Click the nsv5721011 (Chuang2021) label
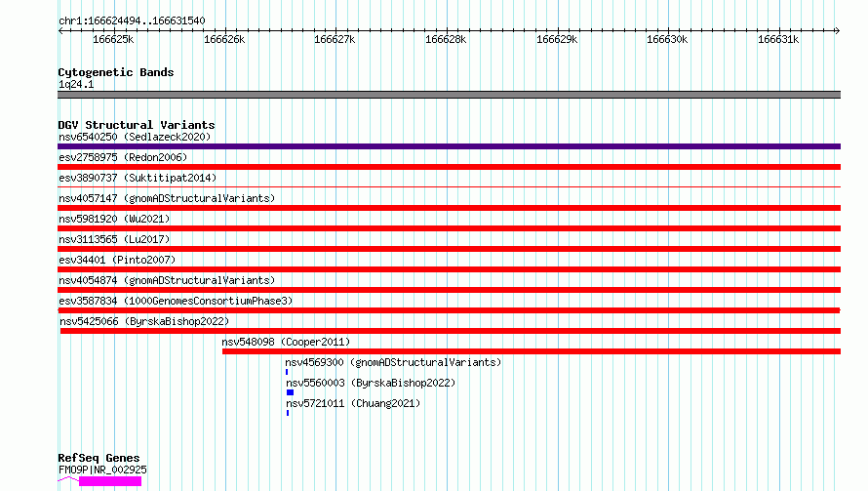The height and width of the screenshot is (491, 868). (x=353, y=403)
